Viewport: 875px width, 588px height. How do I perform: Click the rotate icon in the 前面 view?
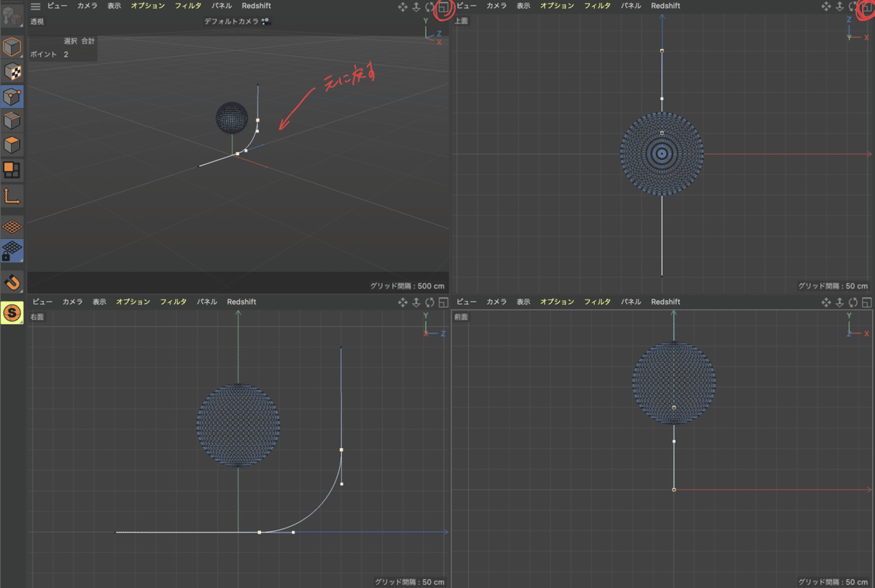pyautogui.click(x=853, y=302)
